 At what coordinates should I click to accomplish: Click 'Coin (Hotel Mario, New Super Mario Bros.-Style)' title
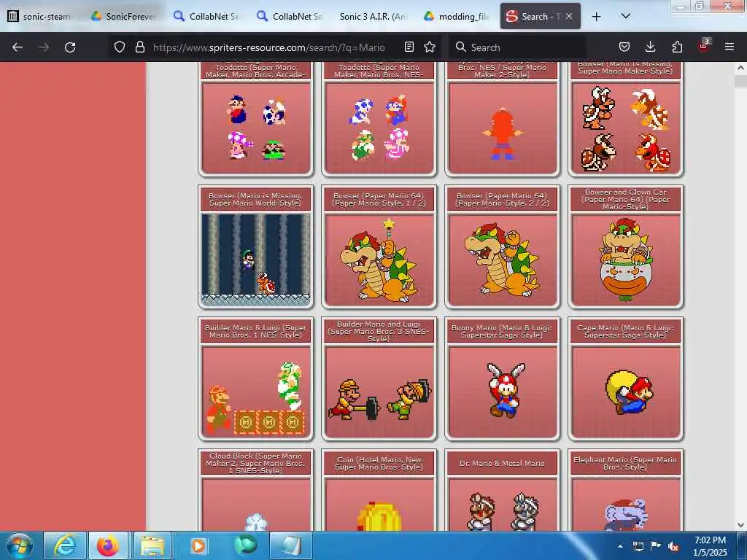click(379, 463)
